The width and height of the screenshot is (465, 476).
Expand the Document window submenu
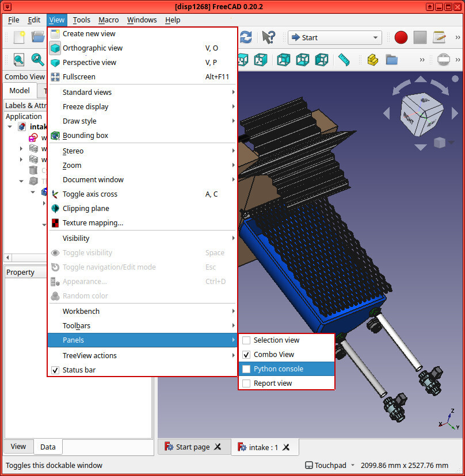click(x=142, y=180)
